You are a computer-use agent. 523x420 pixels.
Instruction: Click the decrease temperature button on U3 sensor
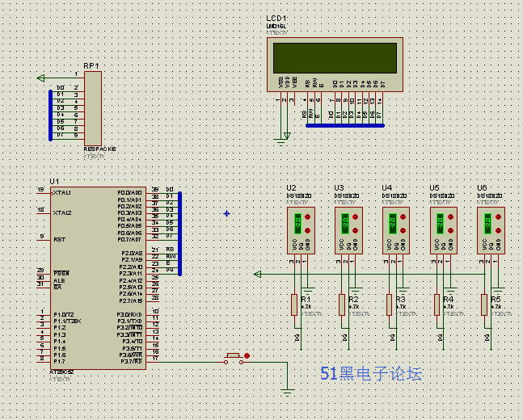point(355,230)
